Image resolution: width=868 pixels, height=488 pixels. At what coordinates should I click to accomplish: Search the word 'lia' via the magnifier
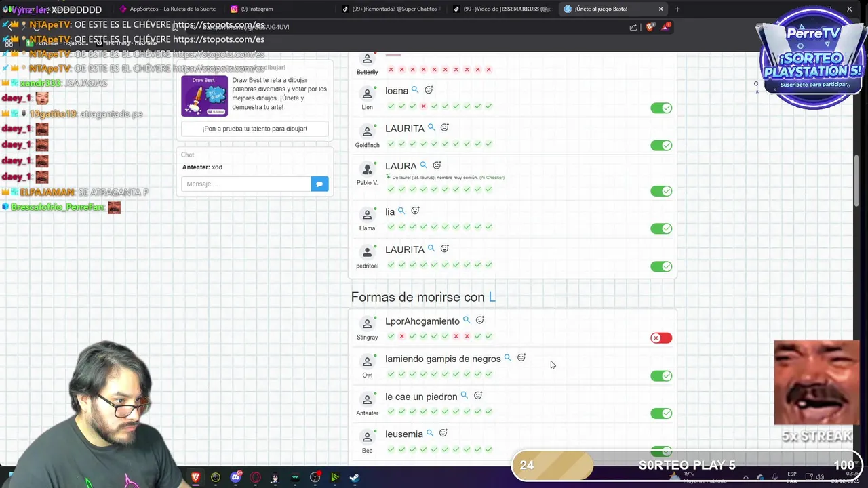401,211
